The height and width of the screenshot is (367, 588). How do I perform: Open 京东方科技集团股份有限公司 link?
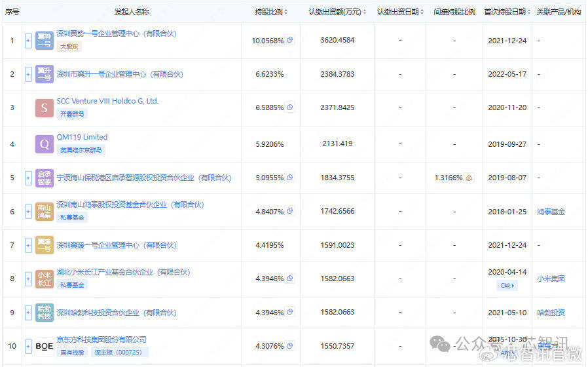(101, 339)
